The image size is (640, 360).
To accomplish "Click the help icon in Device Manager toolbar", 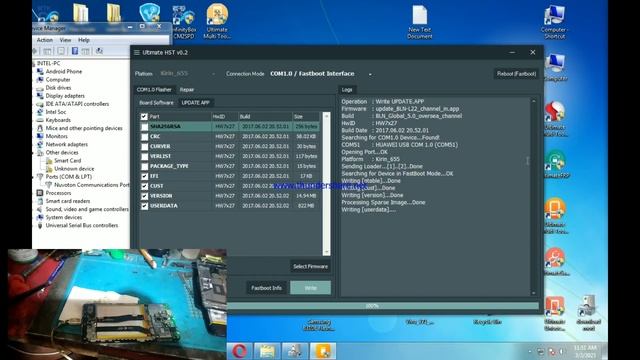I will (x=75, y=51).
